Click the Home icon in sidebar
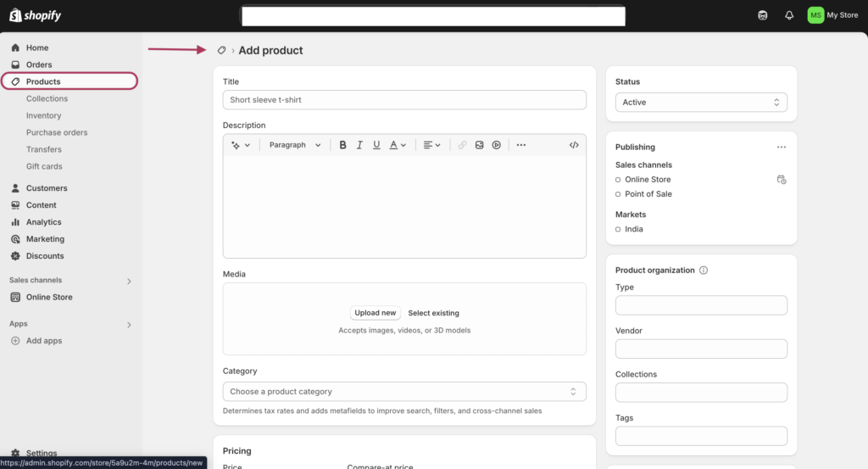This screenshot has height=469, width=868. (15, 47)
